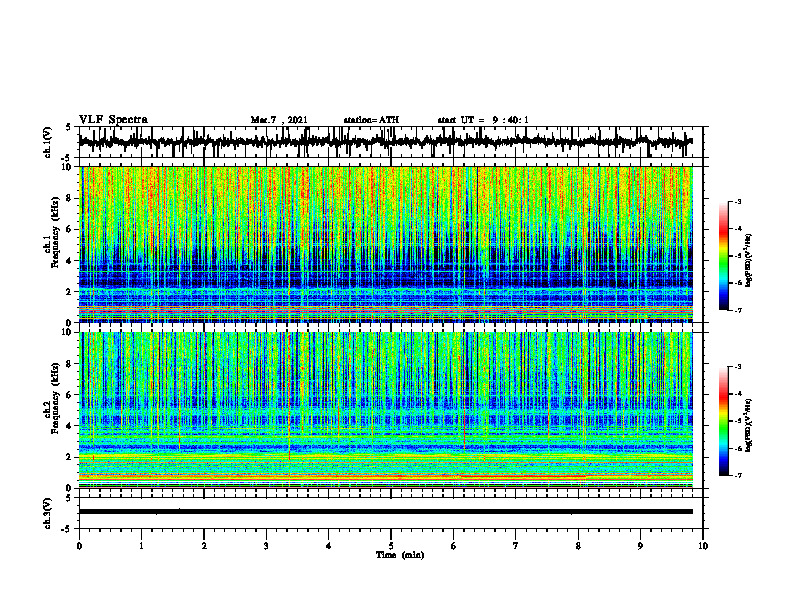Viewport: 792px width, 612px height.
Task: Click the 'ch.1(V)' waveform axis label
Action: (47, 142)
